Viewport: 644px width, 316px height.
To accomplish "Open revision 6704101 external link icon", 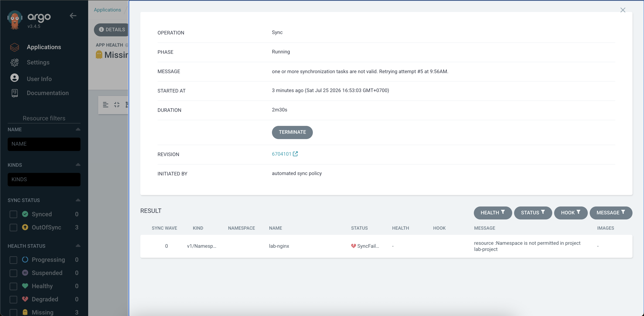I will pos(295,154).
